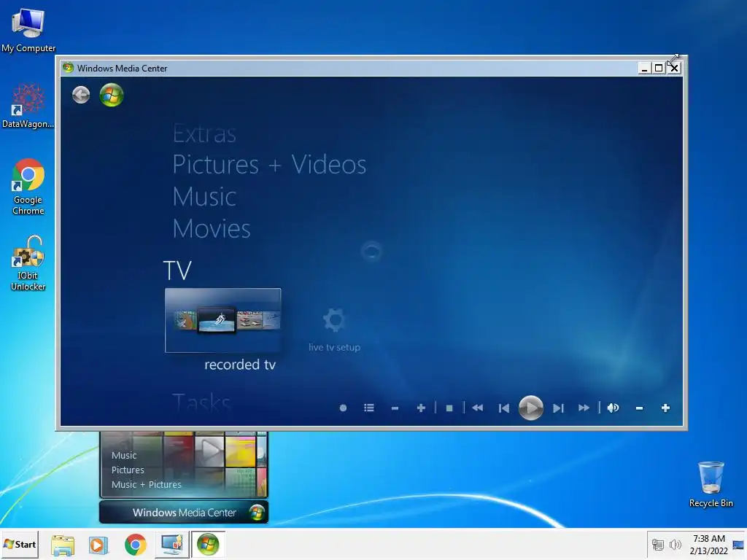This screenshot has width=747, height=560.
Task: Click the monitor-and-flag taskbar icon
Action: [x=172, y=545]
